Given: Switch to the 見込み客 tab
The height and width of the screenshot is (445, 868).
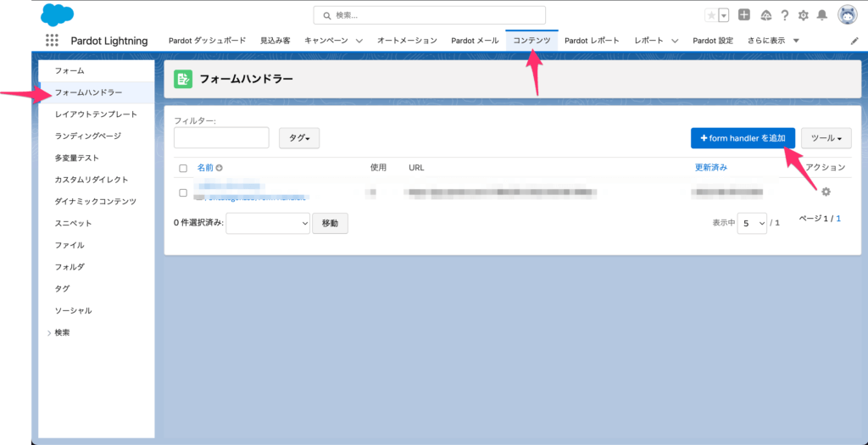Looking at the screenshot, I should (275, 41).
